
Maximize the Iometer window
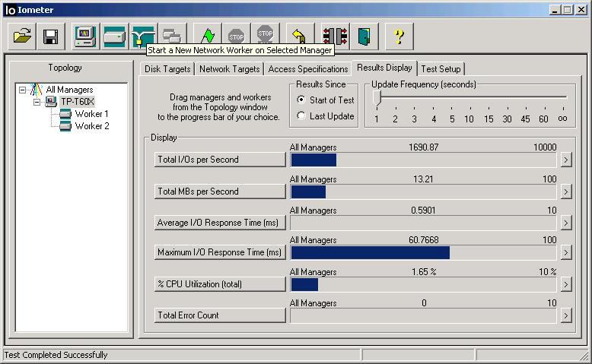click(x=567, y=10)
